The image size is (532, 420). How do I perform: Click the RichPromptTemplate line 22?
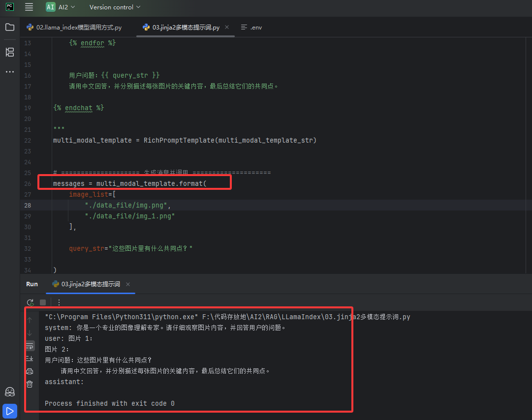(x=185, y=140)
